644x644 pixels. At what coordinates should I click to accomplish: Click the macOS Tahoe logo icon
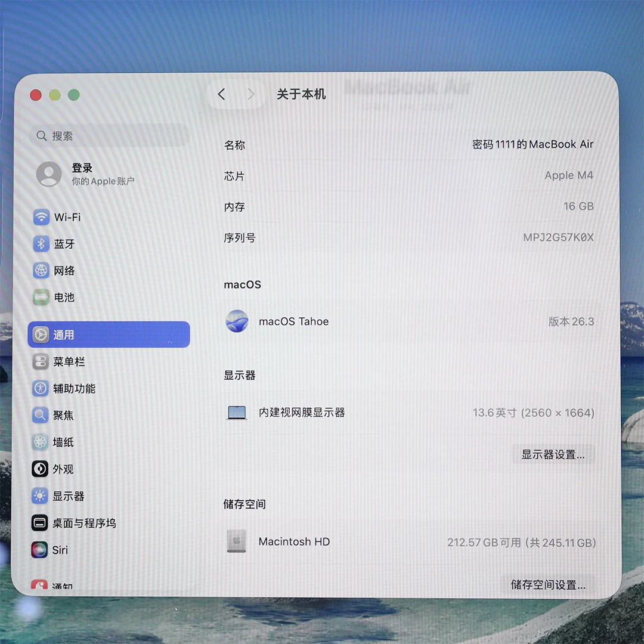pos(237,321)
